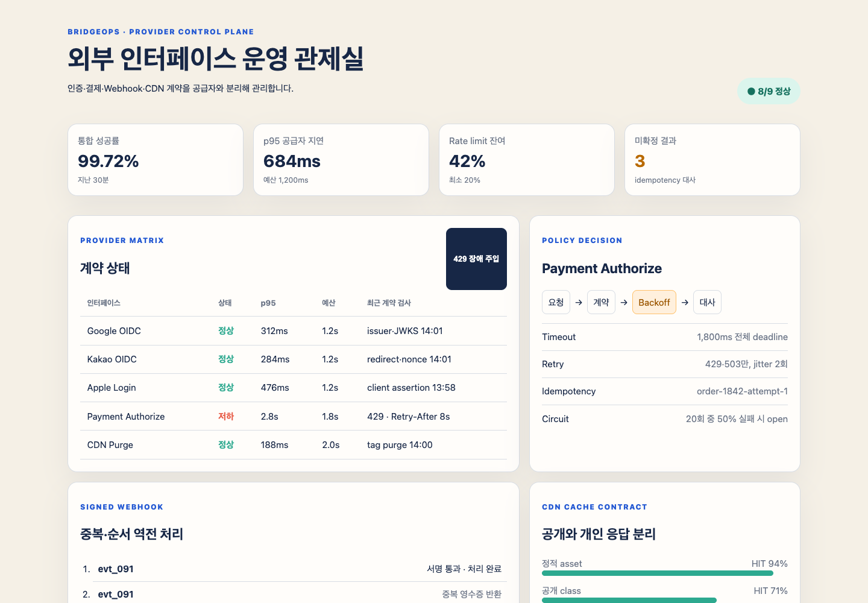Open the 통합 성공률 99.72% card
The image size is (868, 603).
[156, 160]
